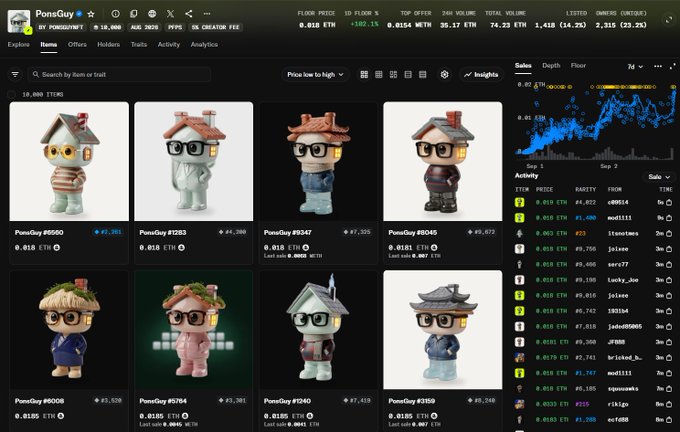
Task: Open the Analytics tab
Action: tap(204, 44)
